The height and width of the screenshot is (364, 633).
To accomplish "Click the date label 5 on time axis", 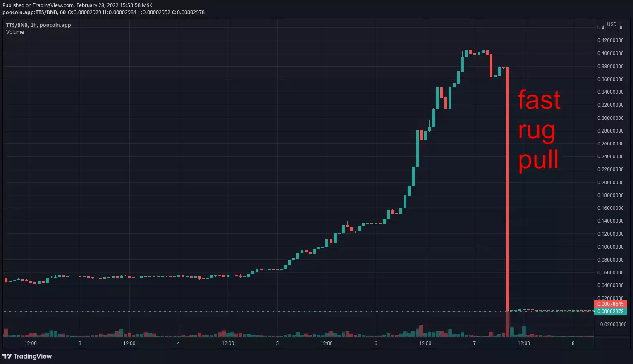I will (277, 343).
